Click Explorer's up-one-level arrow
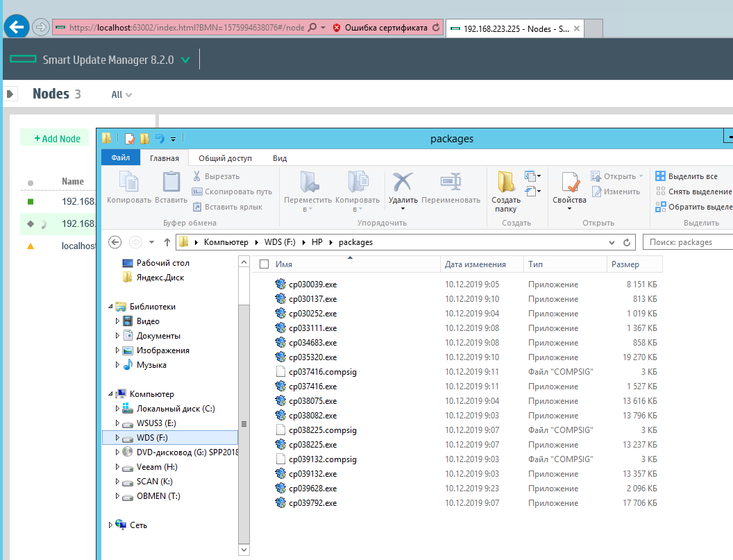The width and height of the screenshot is (733, 560). pyautogui.click(x=167, y=242)
